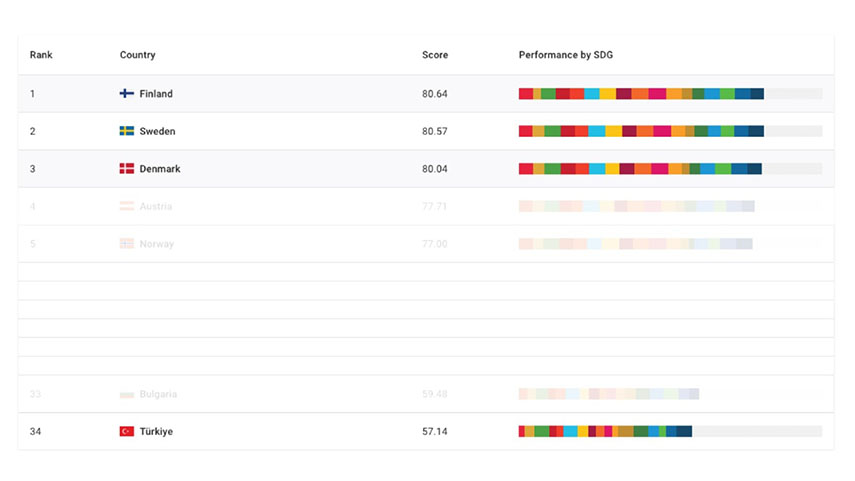Click the Sweden flag icon

click(x=127, y=131)
